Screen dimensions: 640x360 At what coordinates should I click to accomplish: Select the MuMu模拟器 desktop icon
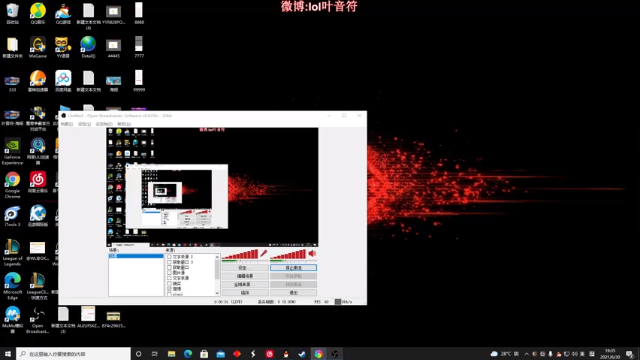coord(12,320)
